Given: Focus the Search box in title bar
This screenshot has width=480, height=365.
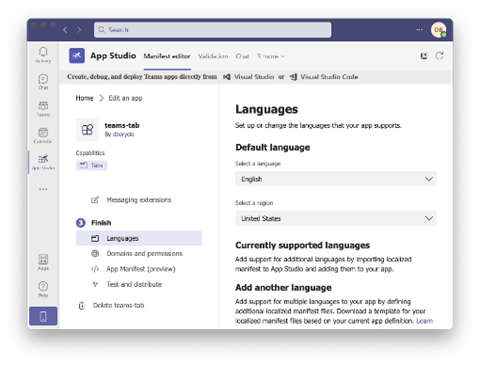Looking at the screenshot, I should [x=213, y=30].
